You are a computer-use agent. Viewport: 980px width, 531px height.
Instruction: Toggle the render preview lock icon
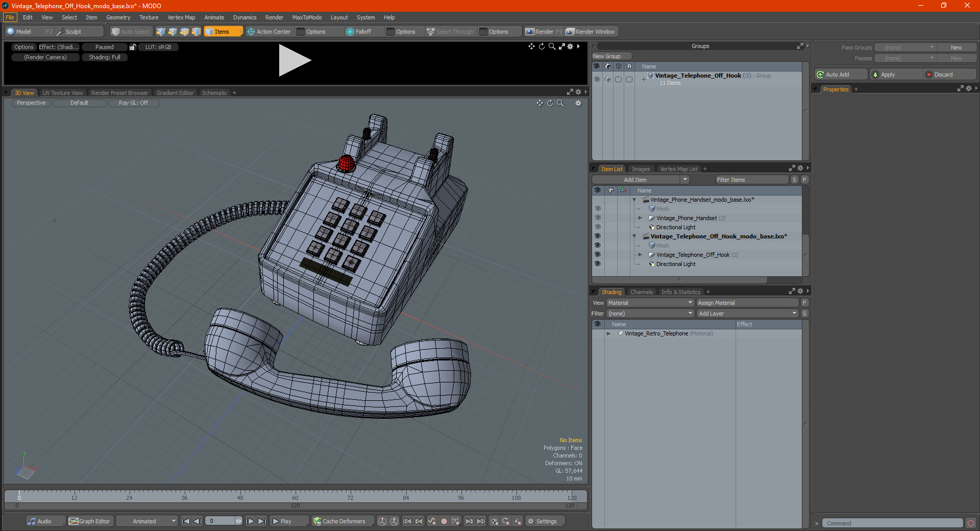coord(133,47)
